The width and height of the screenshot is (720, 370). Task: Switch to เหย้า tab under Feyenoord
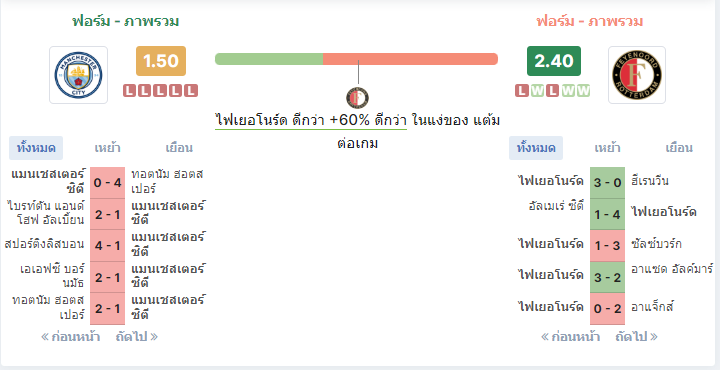[x=608, y=148]
